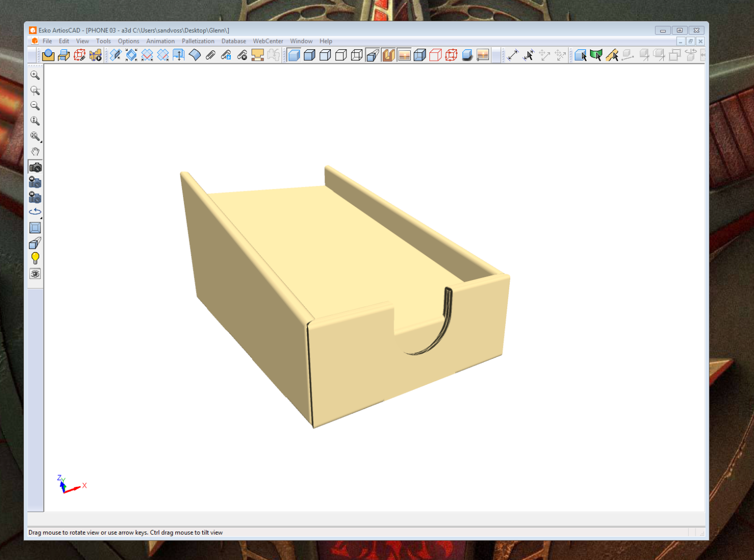Open the Database menu
The height and width of the screenshot is (560, 754).
[x=234, y=41]
